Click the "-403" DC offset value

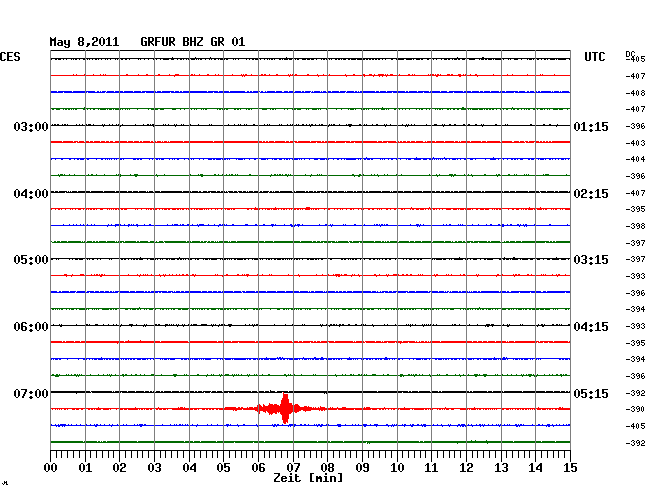click(635, 143)
